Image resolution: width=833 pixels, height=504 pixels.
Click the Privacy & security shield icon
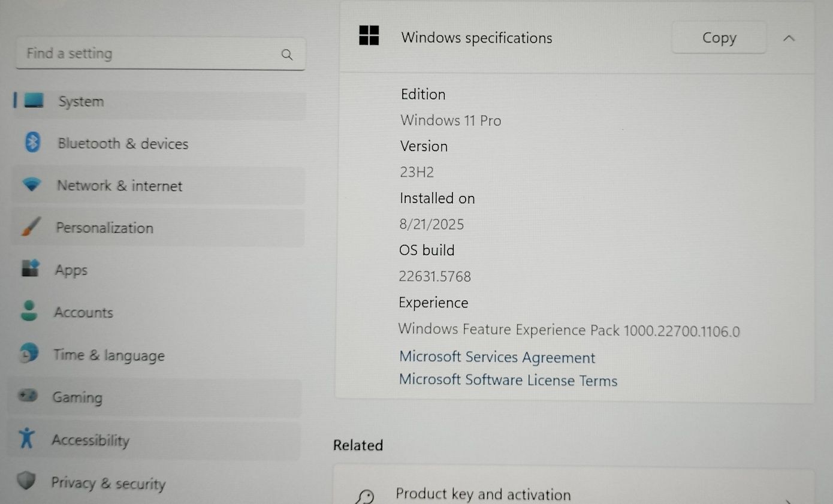[26, 480]
